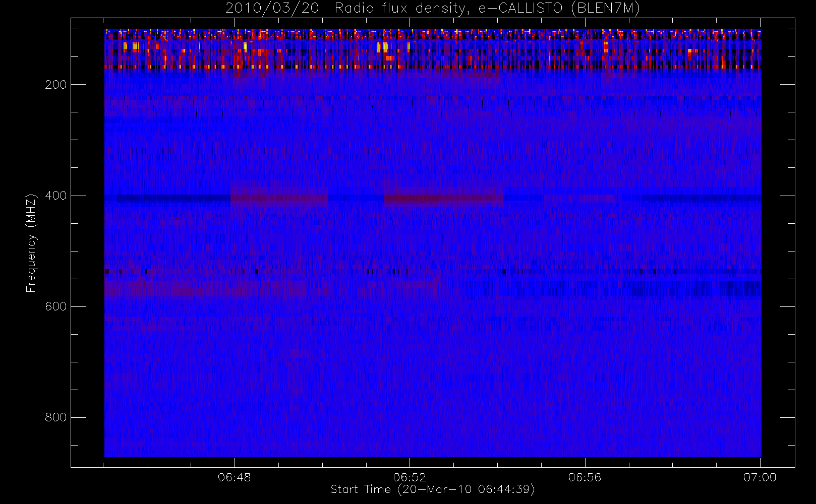Click the 07:00 time tick label
The image size is (816, 504).
coord(760,477)
